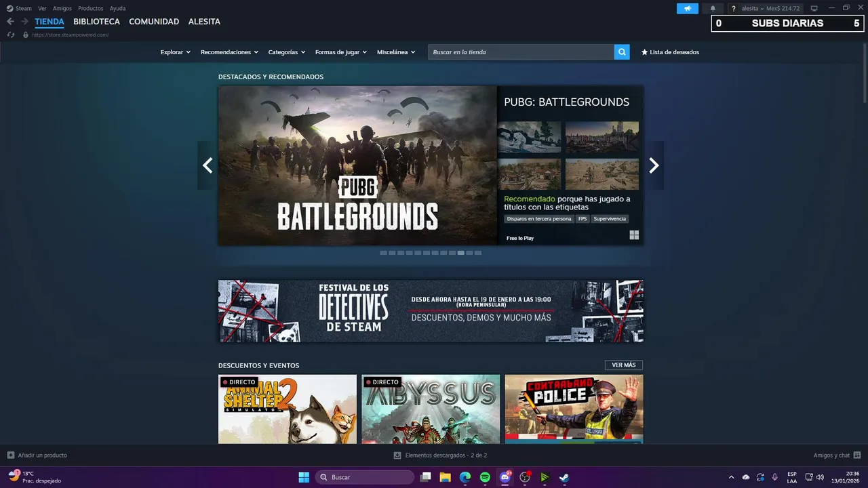
Task: Select the first carousel page dot
Action: click(x=383, y=253)
